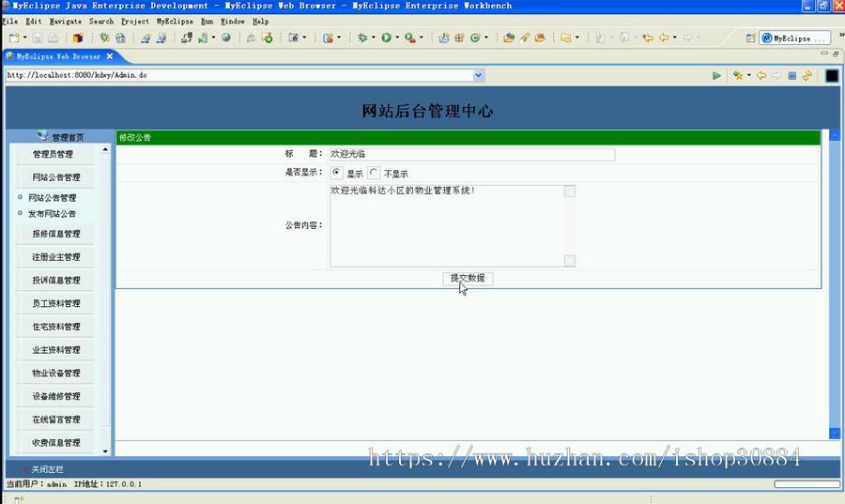The height and width of the screenshot is (504, 845).
Task: Collapse 网站公告 管理 sidebar section
Action: pos(56,177)
